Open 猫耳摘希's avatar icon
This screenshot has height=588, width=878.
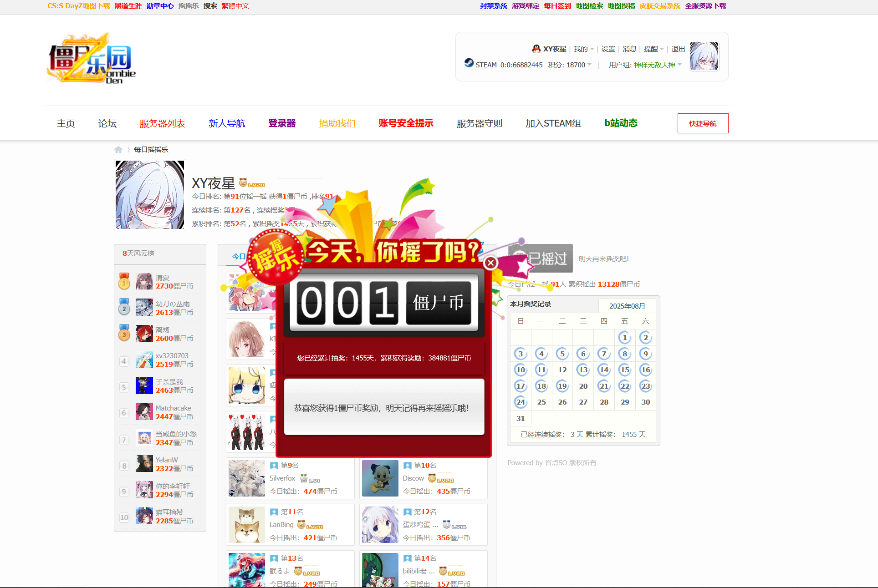pos(144,516)
